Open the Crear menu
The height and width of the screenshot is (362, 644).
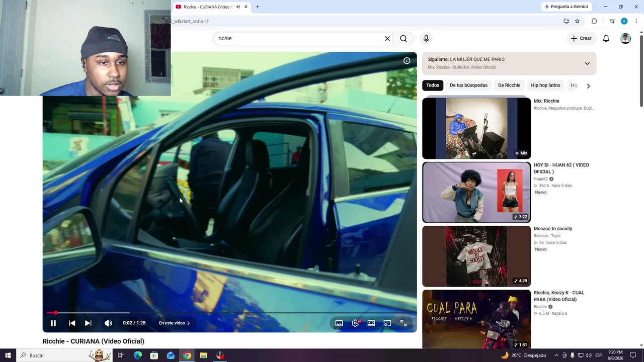tap(581, 39)
